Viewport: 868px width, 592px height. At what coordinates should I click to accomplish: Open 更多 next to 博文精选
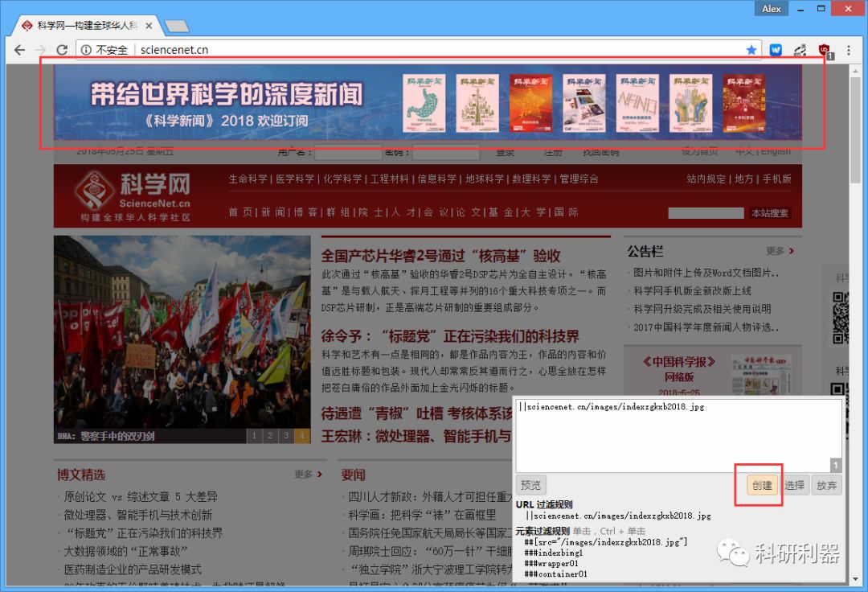pos(309,475)
